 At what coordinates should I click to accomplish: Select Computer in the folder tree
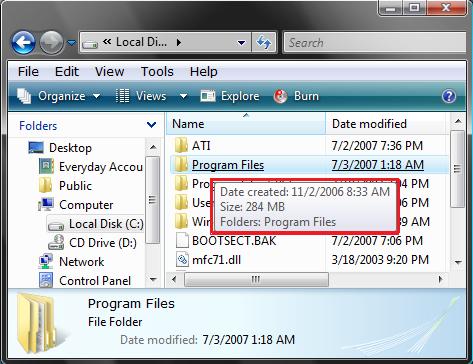coord(86,205)
